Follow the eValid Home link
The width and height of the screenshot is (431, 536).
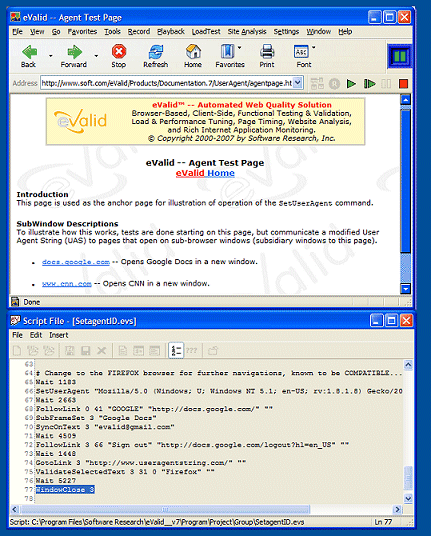205,173
